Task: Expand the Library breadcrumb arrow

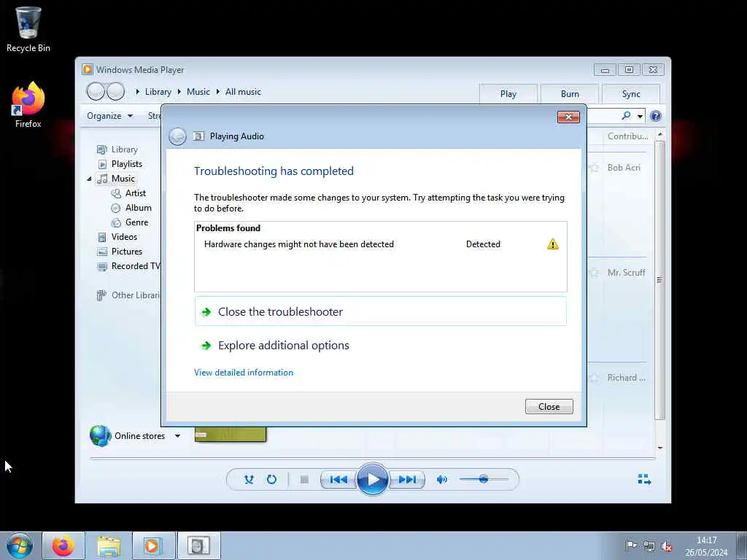Action: (x=137, y=92)
